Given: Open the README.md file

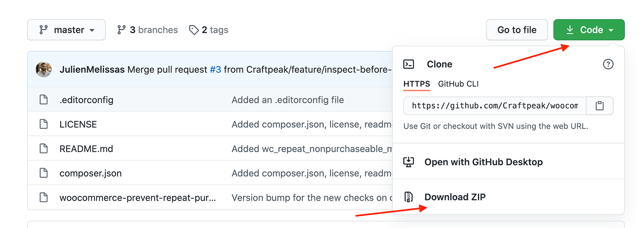Looking at the screenshot, I should (86, 149).
